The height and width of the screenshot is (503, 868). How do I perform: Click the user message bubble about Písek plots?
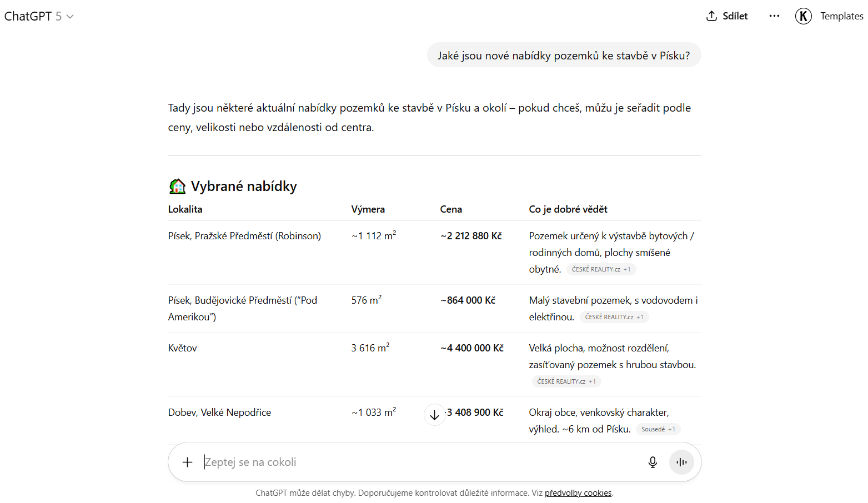(564, 56)
